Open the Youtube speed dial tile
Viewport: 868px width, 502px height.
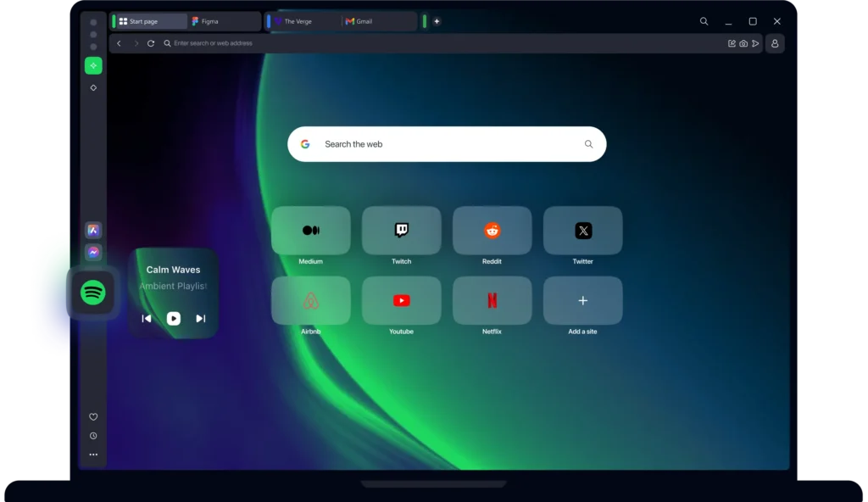click(x=401, y=300)
